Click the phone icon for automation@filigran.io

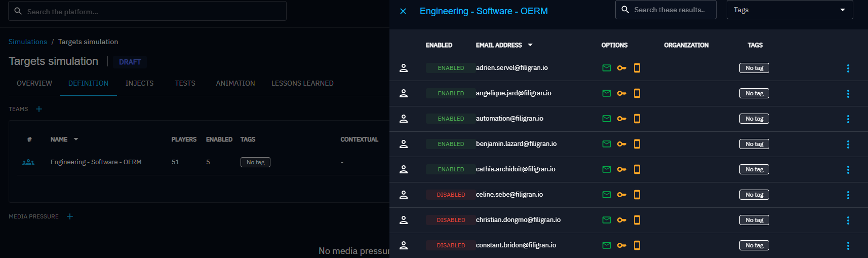click(x=637, y=119)
